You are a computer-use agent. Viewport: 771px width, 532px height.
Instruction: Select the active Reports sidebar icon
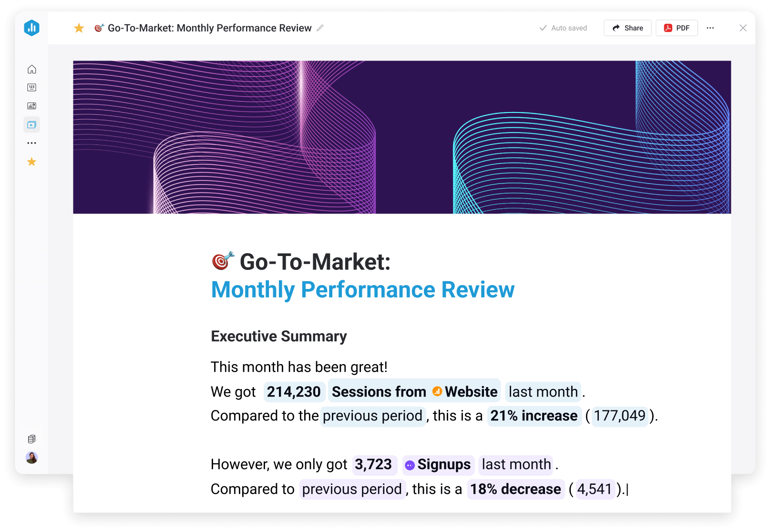click(x=31, y=124)
